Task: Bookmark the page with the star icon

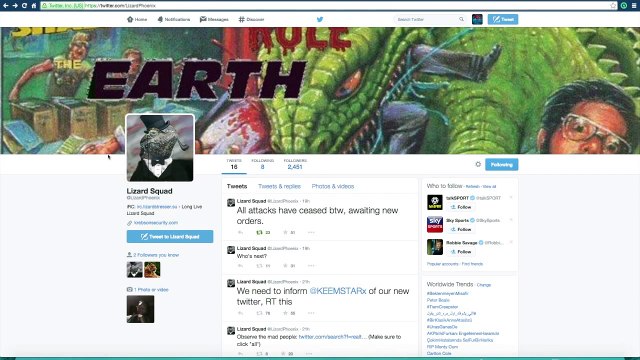Action: pyautogui.click(x=613, y=5)
